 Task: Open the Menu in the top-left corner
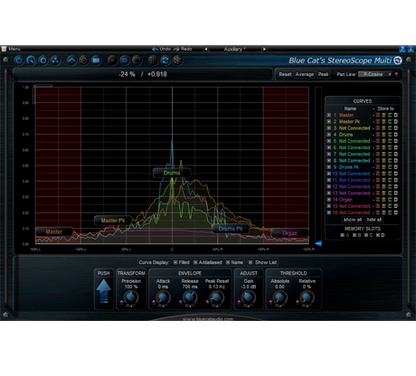(11, 49)
